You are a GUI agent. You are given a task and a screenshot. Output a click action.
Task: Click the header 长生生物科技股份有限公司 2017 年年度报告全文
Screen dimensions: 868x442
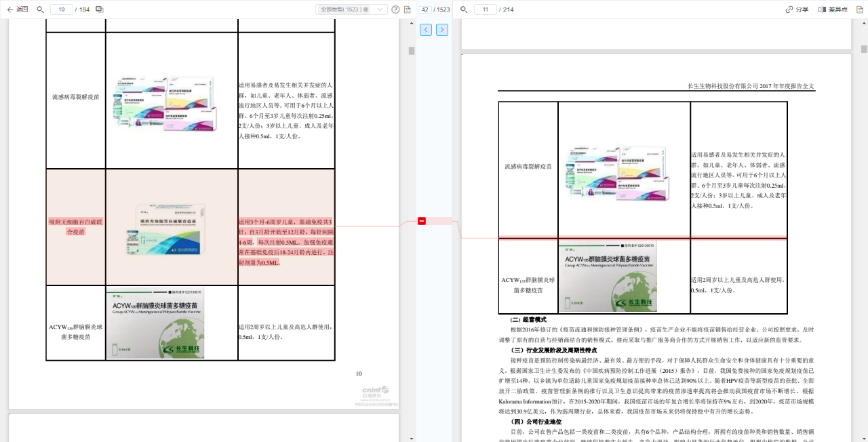[751, 86]
